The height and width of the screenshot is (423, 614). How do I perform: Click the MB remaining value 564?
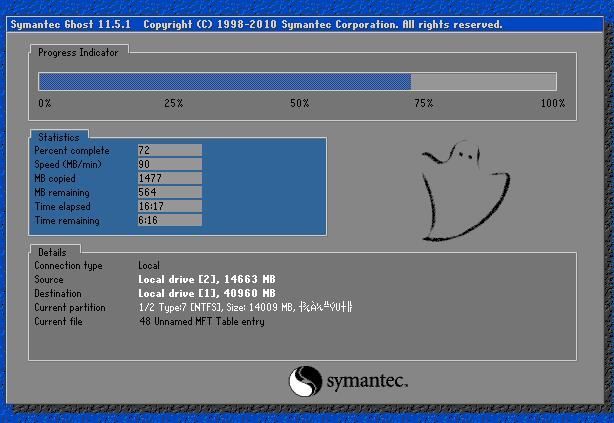tap(169, 192)
